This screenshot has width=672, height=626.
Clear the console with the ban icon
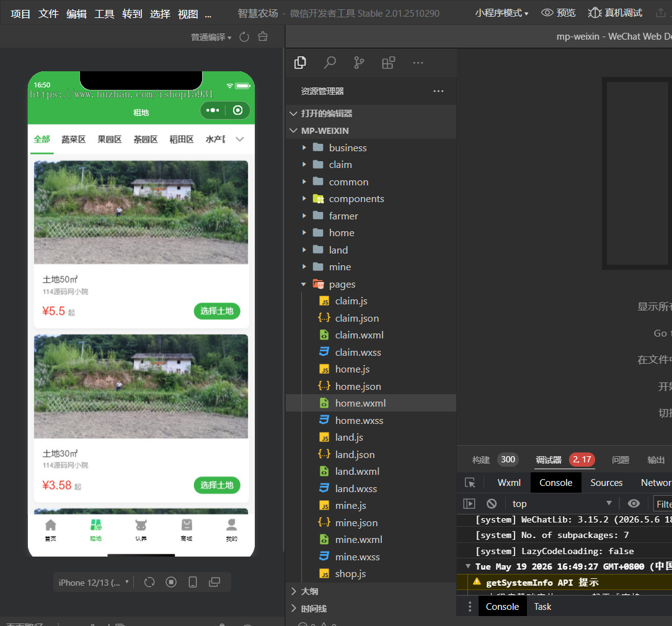coord(492,503)
